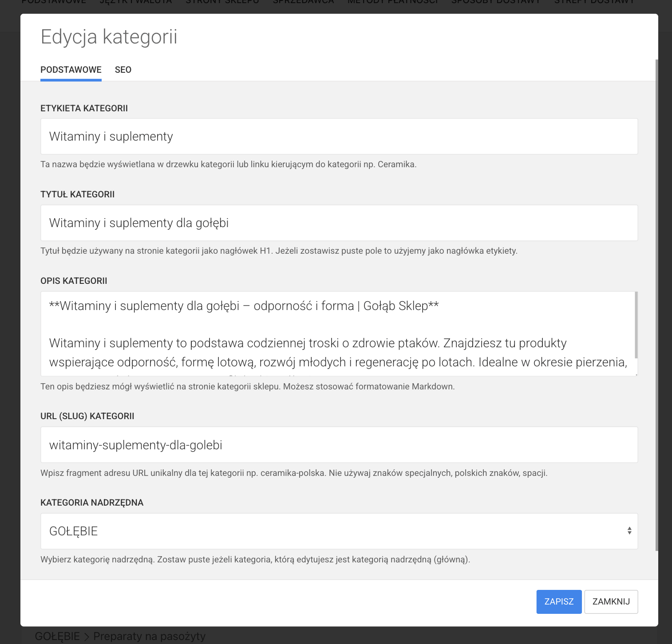Click the URL slug input field
The height and width of the screenshot is (644, 672).
[339, 445]
